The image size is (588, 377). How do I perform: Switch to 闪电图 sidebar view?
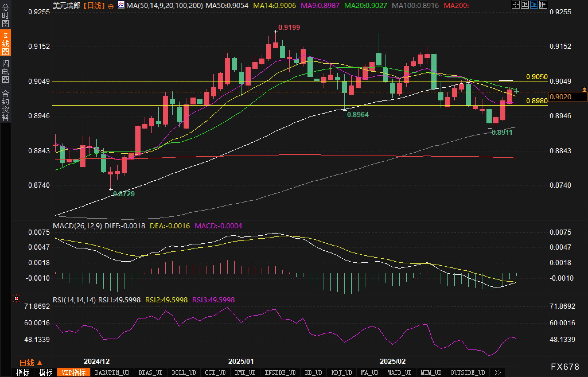5,72
